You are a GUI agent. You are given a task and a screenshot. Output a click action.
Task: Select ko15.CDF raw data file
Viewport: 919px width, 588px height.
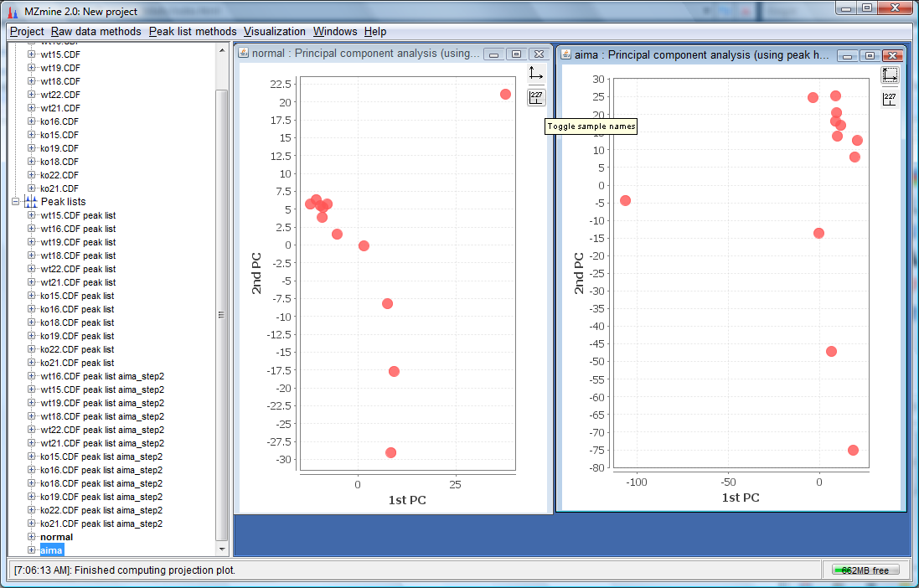[x=59, y=135]
